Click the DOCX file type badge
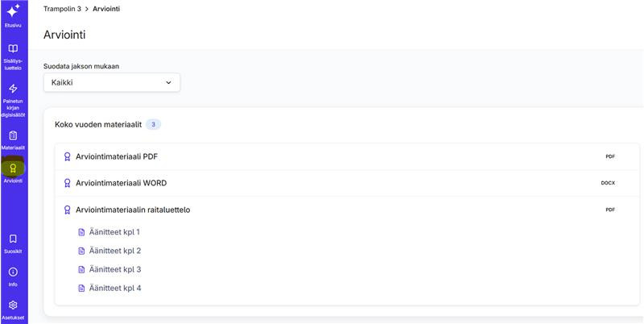 click(x=608, y=183)
